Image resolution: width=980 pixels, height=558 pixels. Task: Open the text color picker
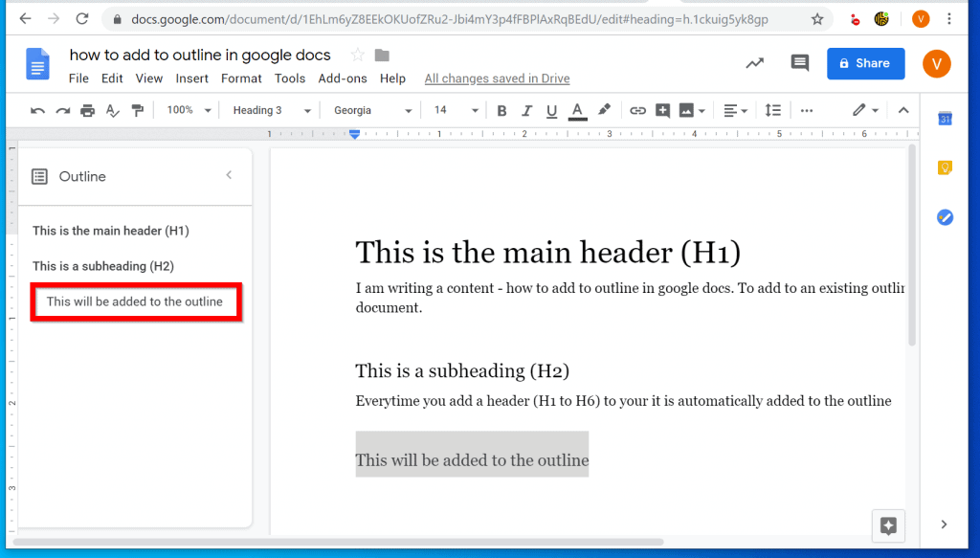coord(577,111)
